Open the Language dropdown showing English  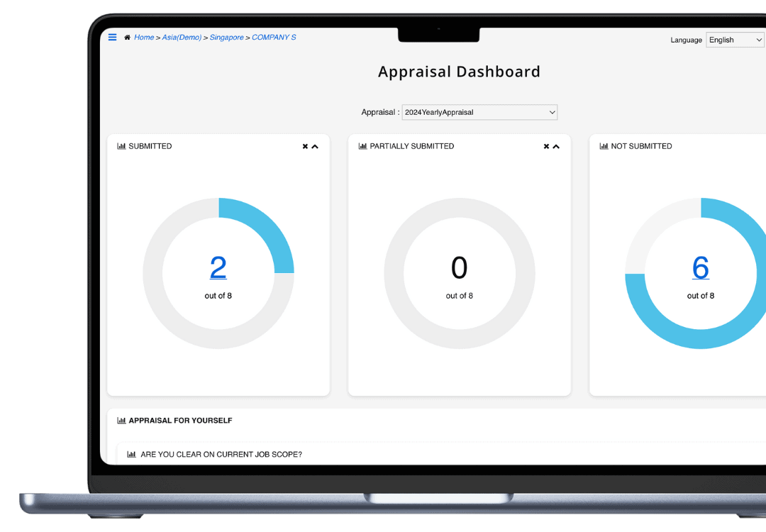[736, 40]
